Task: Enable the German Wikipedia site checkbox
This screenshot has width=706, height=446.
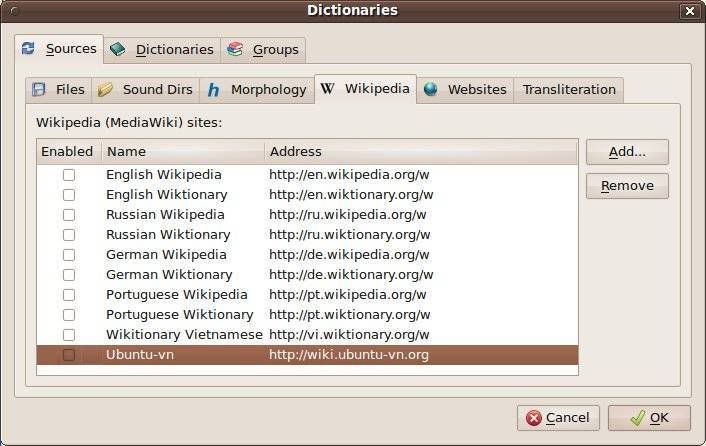Action: point(69,255)
